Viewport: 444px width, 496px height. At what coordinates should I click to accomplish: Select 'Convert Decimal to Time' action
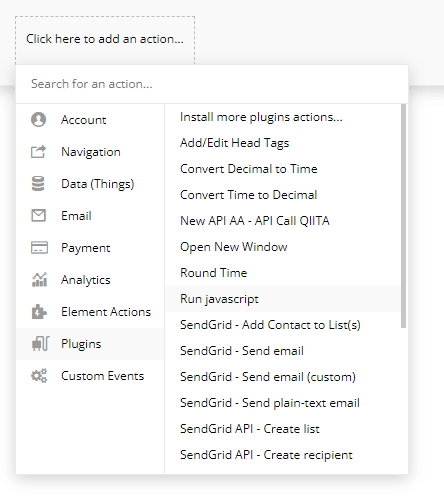(x=249, y=169)
